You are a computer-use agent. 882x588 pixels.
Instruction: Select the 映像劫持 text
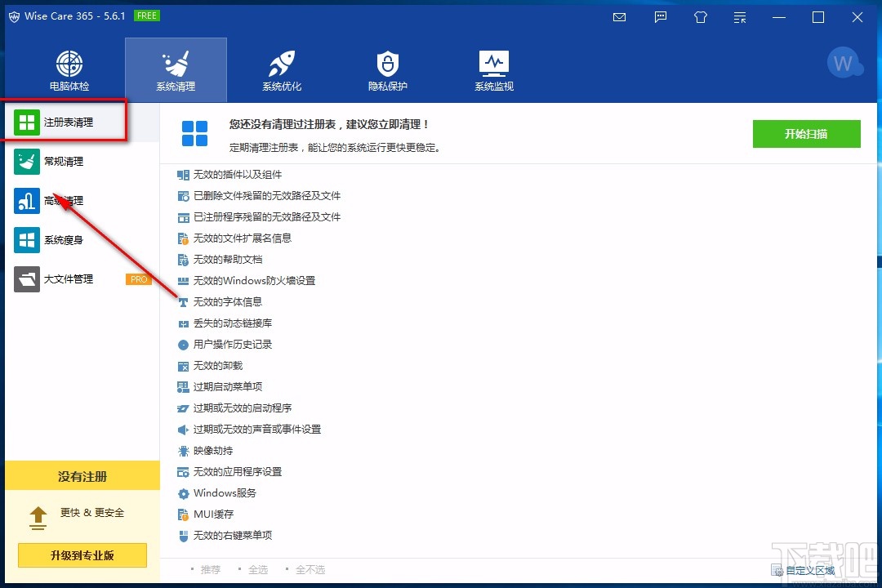coord(213,450)
